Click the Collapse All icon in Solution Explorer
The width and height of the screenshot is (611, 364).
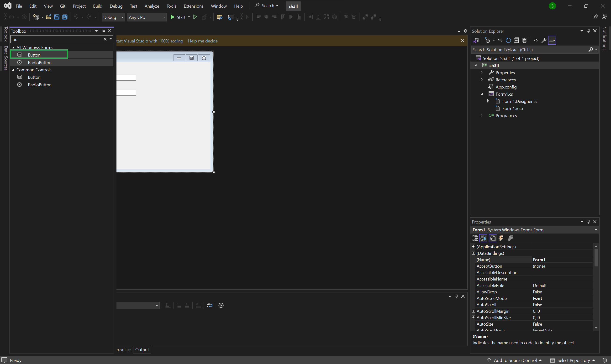(516, 41)
